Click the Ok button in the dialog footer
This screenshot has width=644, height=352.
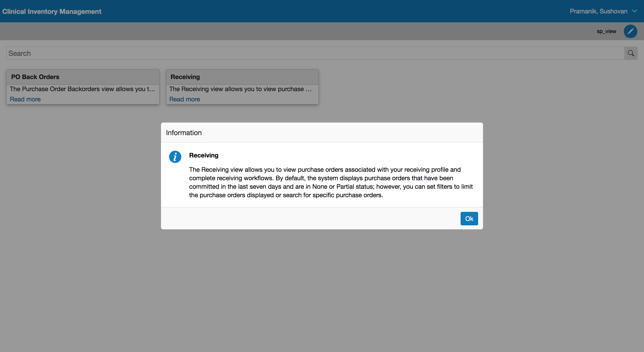point(469,218)
